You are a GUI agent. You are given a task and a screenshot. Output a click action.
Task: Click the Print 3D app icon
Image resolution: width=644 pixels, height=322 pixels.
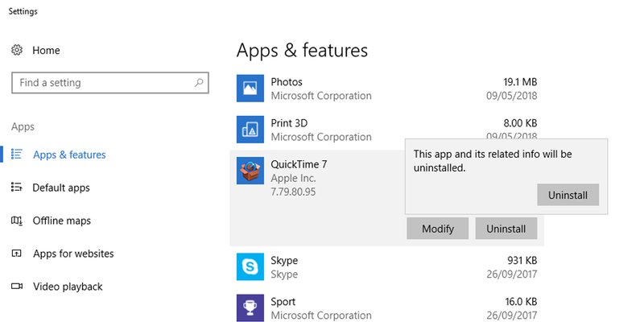(250, 130)
